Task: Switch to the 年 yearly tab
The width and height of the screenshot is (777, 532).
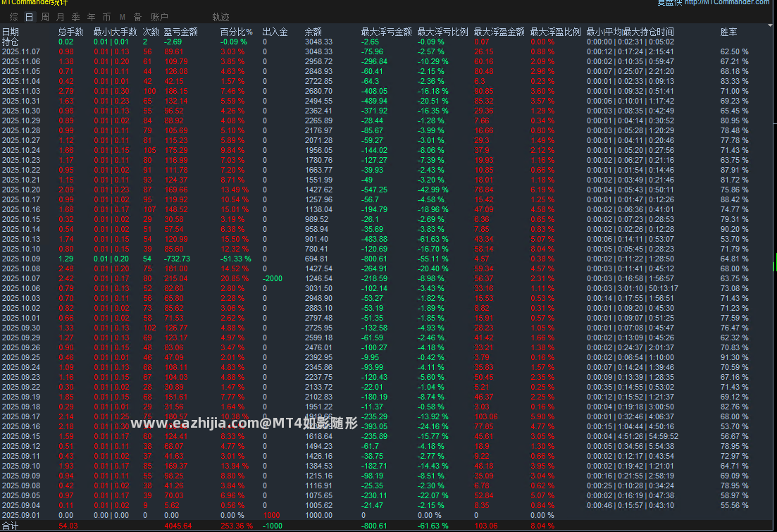Action: tap(91, 18)
